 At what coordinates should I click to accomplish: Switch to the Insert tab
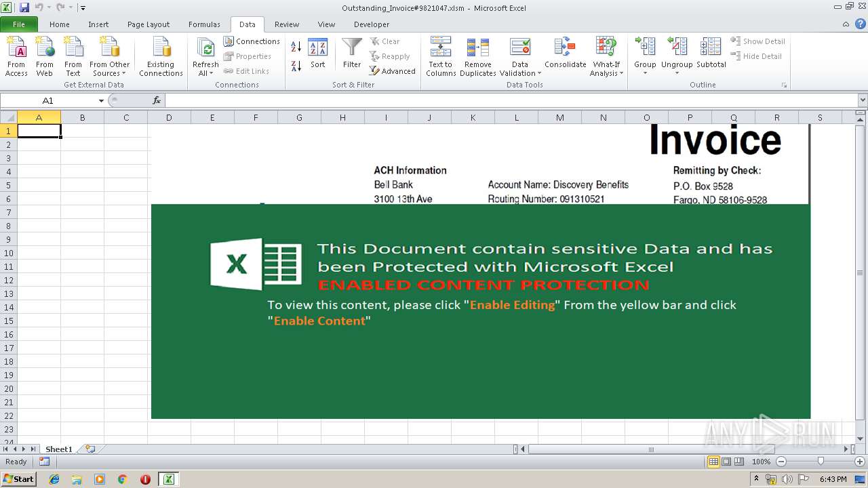(x=98, y=24)
